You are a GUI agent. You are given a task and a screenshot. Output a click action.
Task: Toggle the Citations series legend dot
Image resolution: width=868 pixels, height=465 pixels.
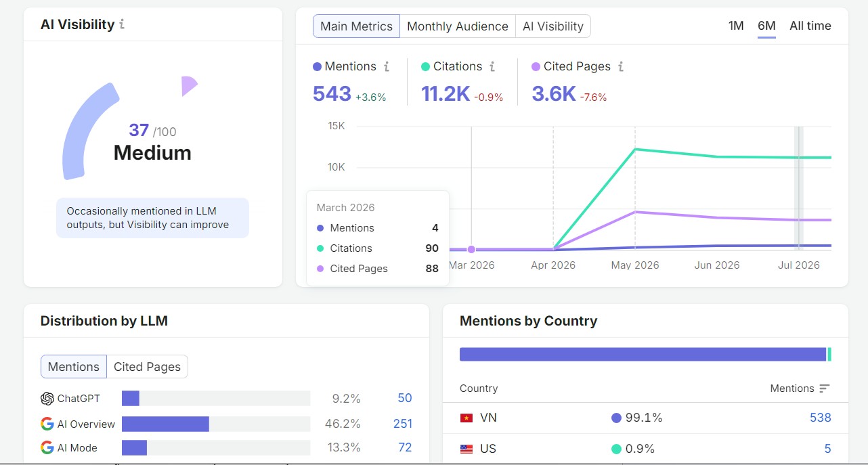(425, 67)
